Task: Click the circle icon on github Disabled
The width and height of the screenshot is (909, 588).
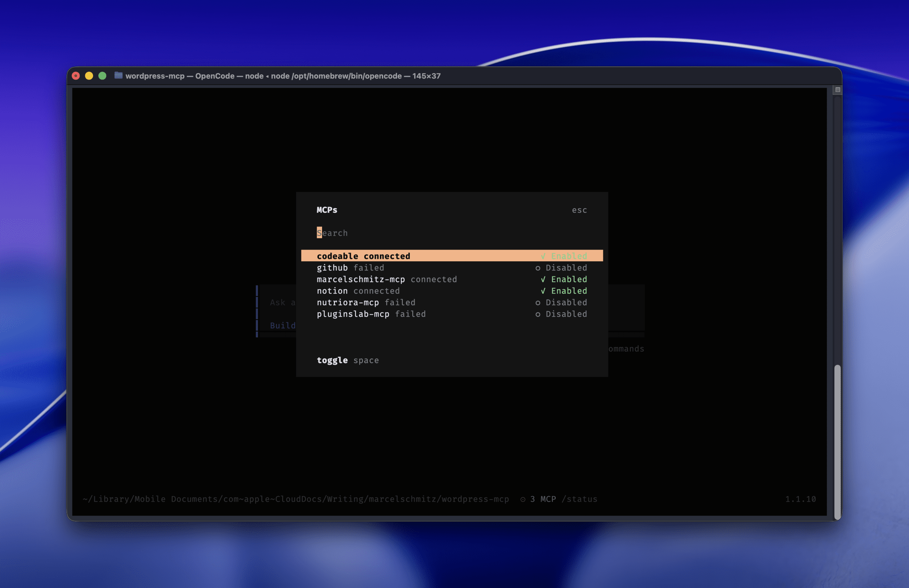Action: coord(538,268)
